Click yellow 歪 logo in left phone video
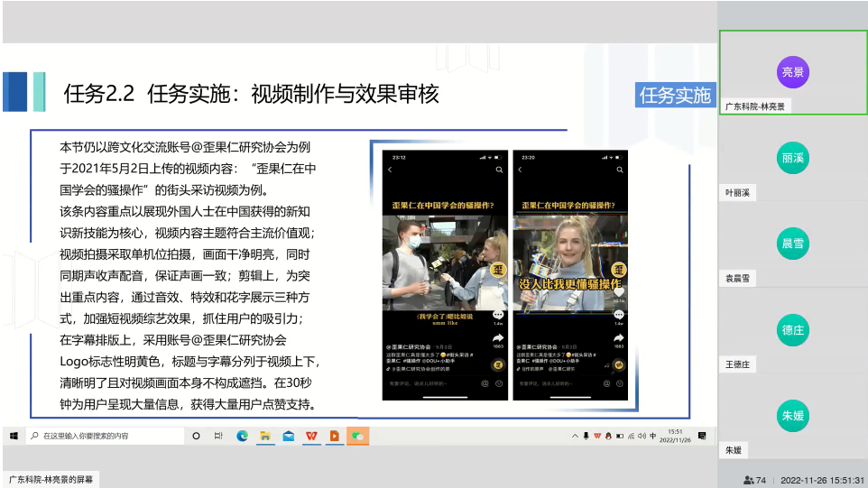The height and width of the screenshot is (488, 868). pos(498,270)
